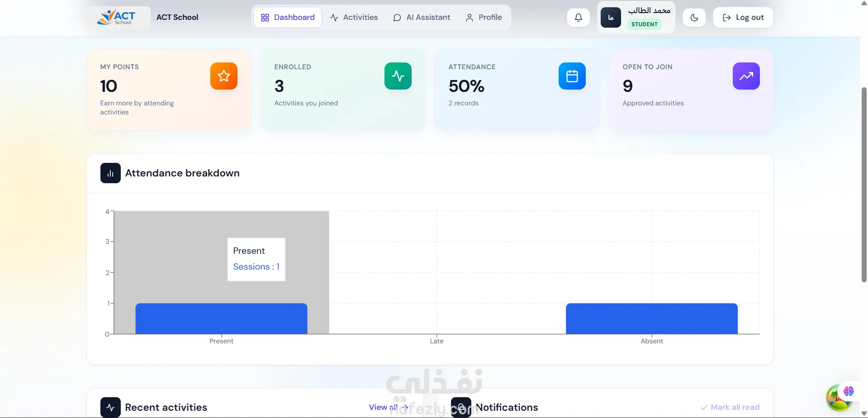This screenshot has width=868, height=418.
Task: Click the Recent activities heading
Action: [x=166, y=407]
